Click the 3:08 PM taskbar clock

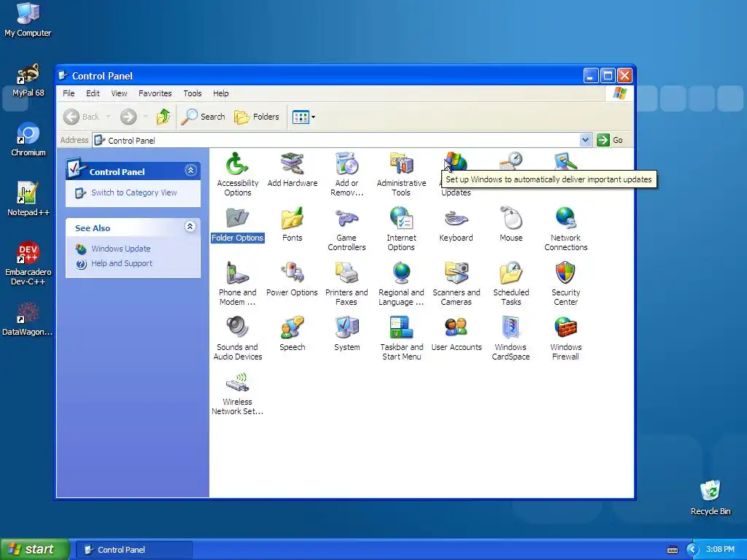tap(720, 550)
